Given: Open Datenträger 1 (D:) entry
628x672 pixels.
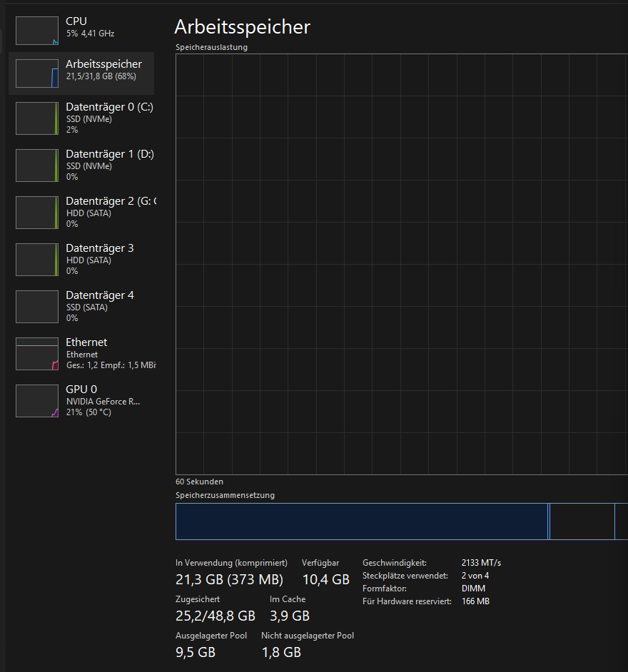Looking at the screenshot, I should tap(81, 166).
